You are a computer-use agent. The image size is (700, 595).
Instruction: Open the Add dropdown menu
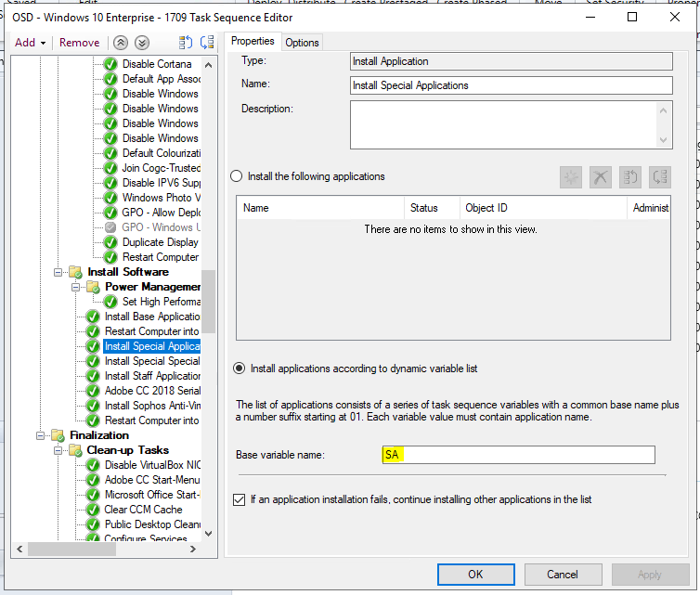point(30,43)
